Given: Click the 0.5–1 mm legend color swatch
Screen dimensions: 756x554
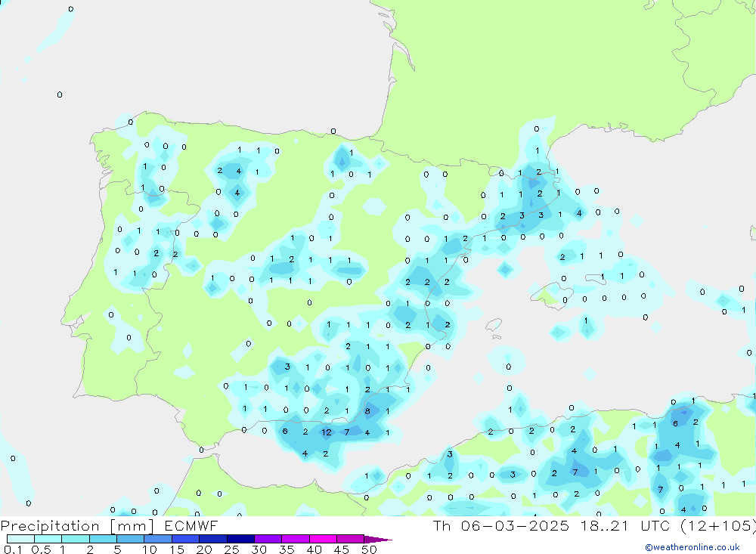Looking at the screenshot, I should click(48, 539).
